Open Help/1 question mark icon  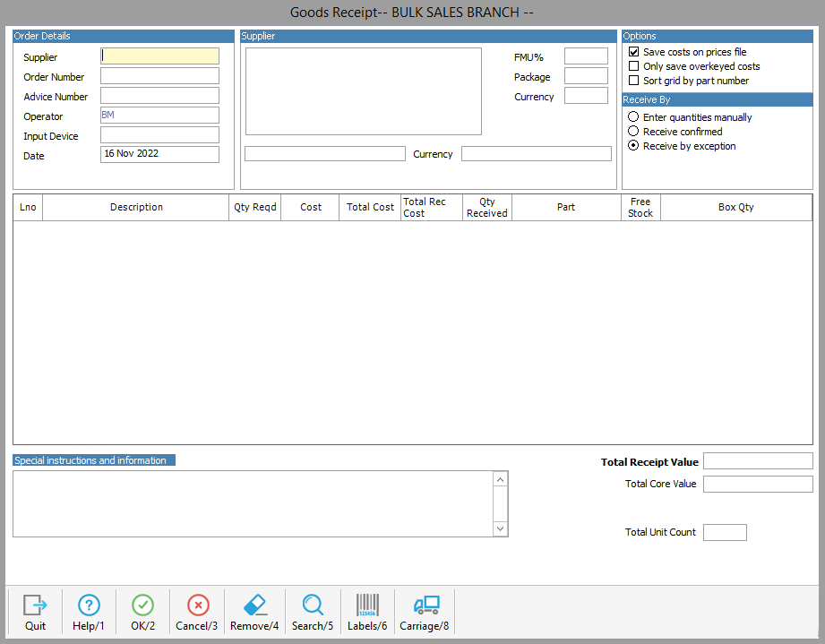click(89, 605)
